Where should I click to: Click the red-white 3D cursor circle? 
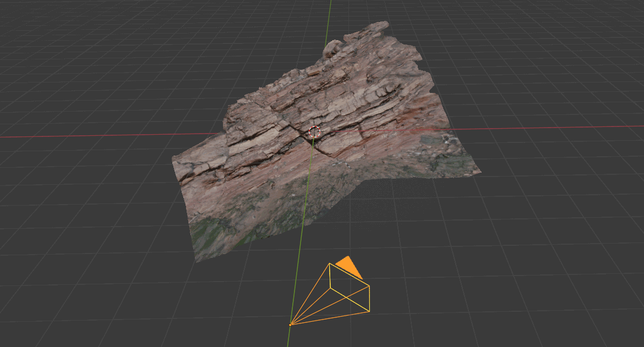315,132
